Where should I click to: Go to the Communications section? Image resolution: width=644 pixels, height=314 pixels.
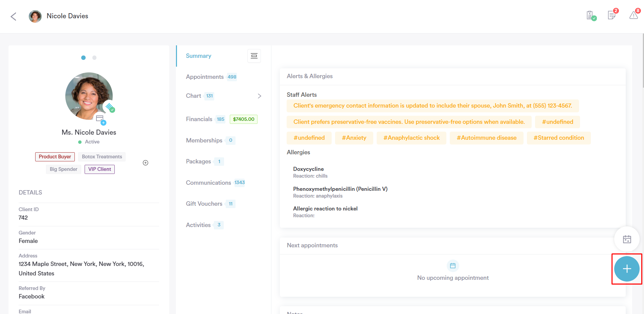pyautogui.click(x=208, y=183)
